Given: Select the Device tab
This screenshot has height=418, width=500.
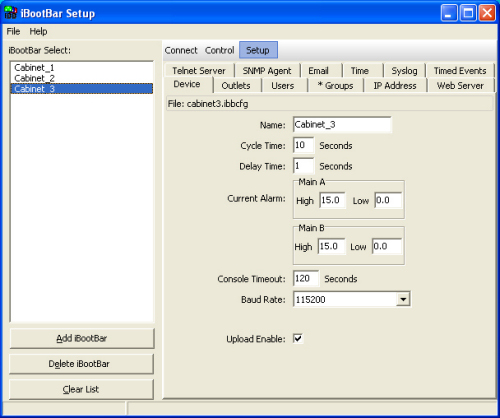Looking at the screenshot, I should 187,84.
